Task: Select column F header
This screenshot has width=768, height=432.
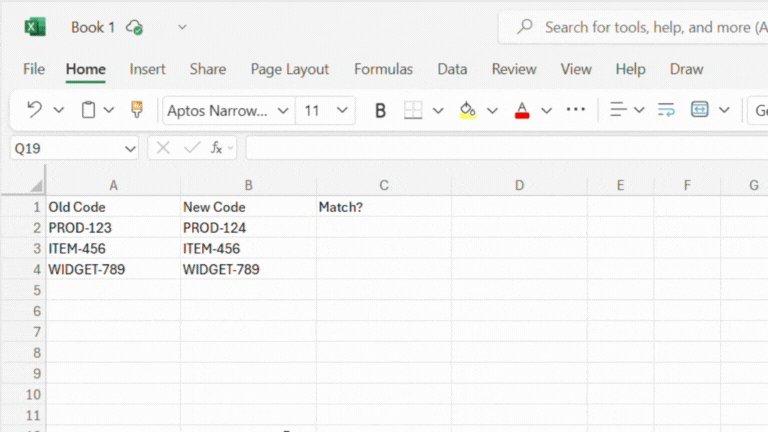Action: tap(687, 185)
